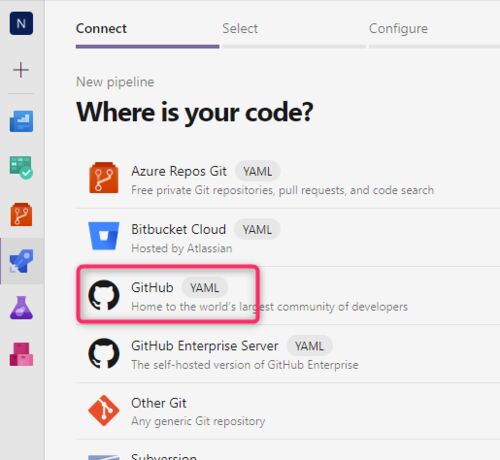Switch to the Select tab
The image size is (500, 460).
tap(240, 29)
